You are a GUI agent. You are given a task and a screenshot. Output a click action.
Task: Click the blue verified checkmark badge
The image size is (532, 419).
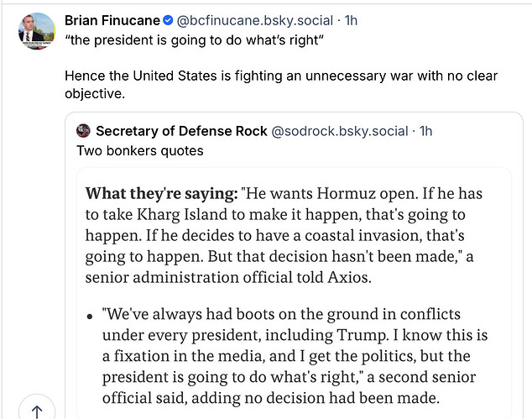(x=169, y=18)
